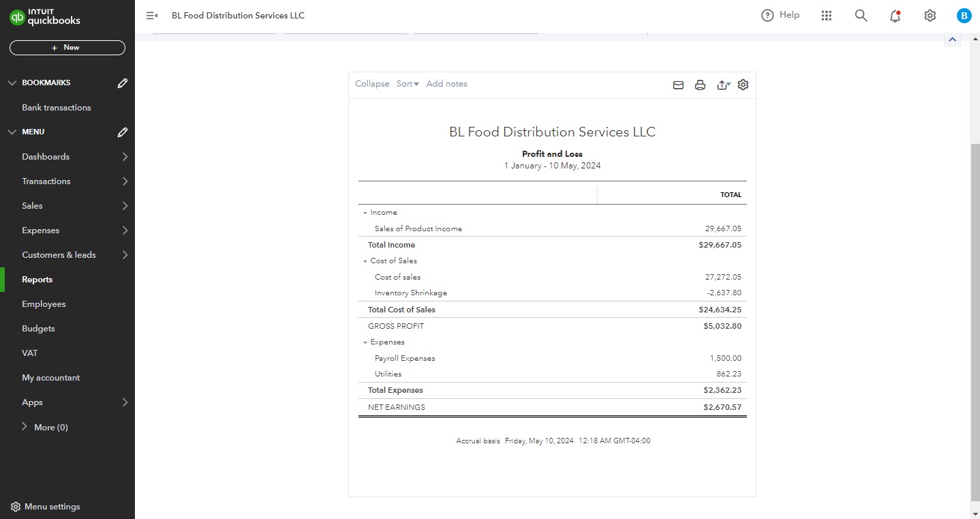Open the apps grid launcher
The height and width of the screenshot is (519, 980).
point(827,16)
